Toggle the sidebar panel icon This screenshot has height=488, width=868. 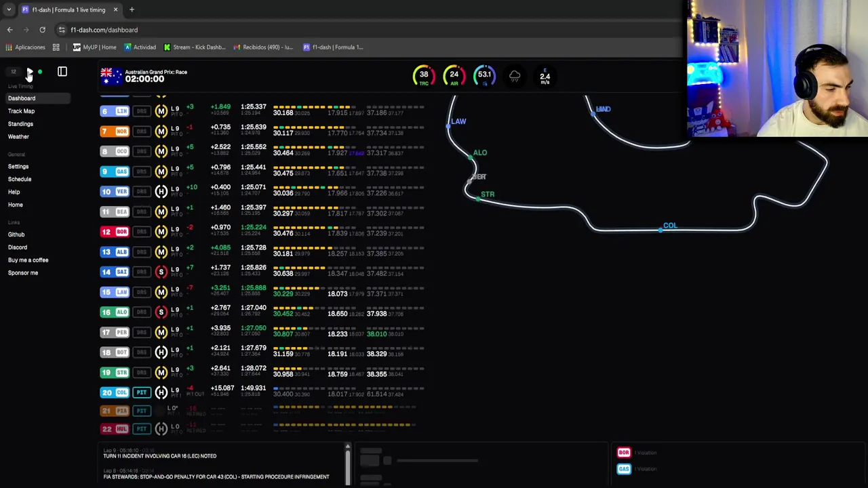click(x=62, y=71)
